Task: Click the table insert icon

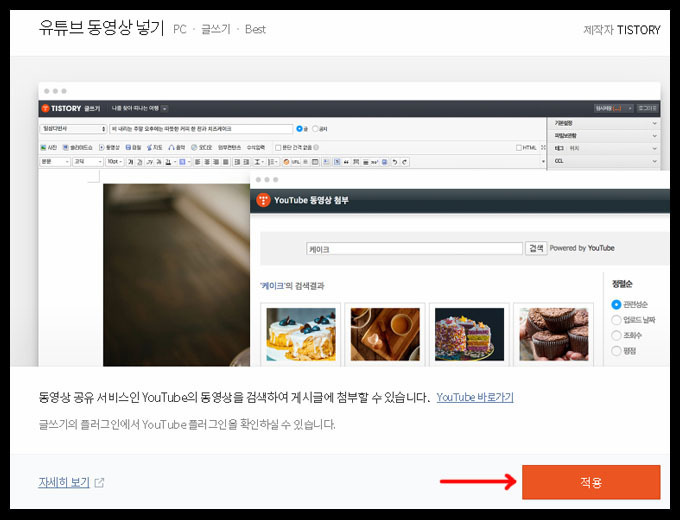Action: [x=315, y=162]
